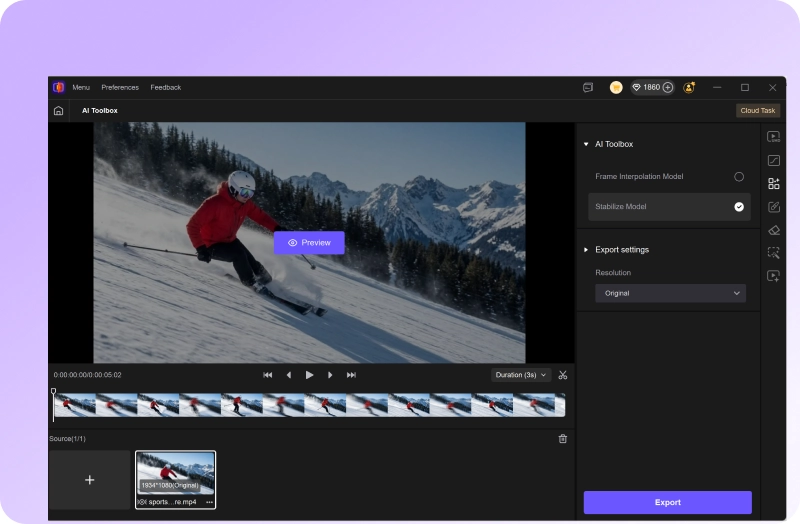This screenshot has height=524, width=800.
Task: Add a new source with the plus tile
Action: (x=90, y=480)
